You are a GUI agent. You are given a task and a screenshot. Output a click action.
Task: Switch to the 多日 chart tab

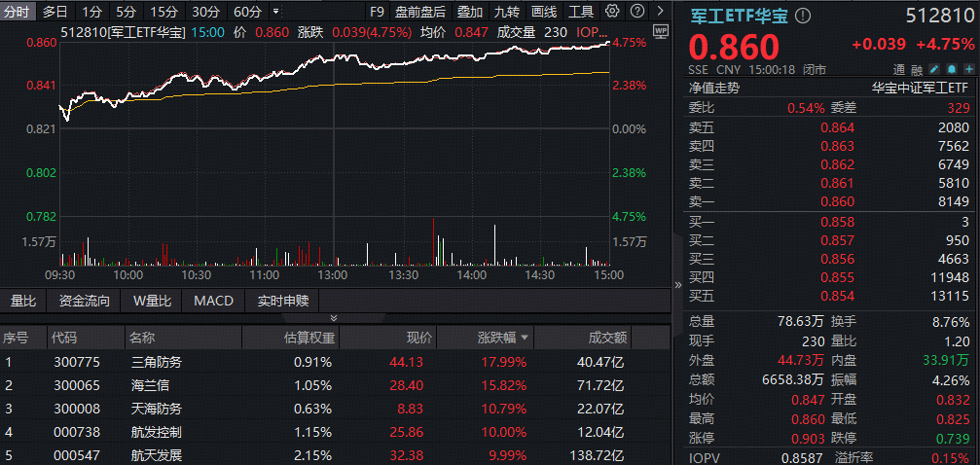[x=55, y=12]
